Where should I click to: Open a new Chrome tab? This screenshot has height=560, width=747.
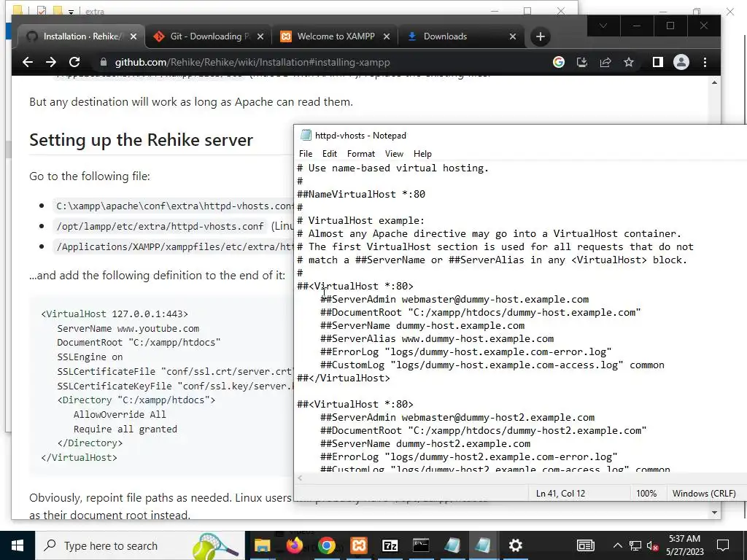tap(541, 36)
